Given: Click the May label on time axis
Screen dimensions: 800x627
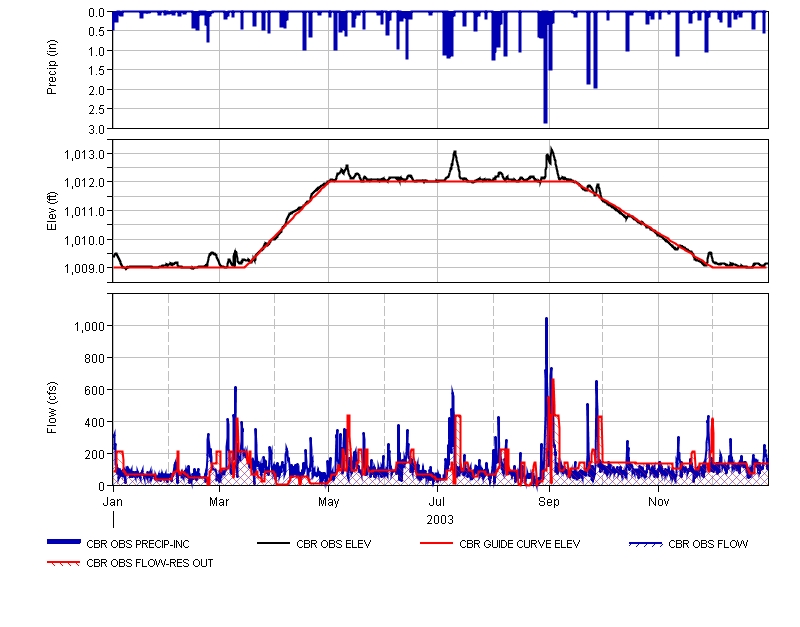Looking at the screenshot, I should 329,501.
